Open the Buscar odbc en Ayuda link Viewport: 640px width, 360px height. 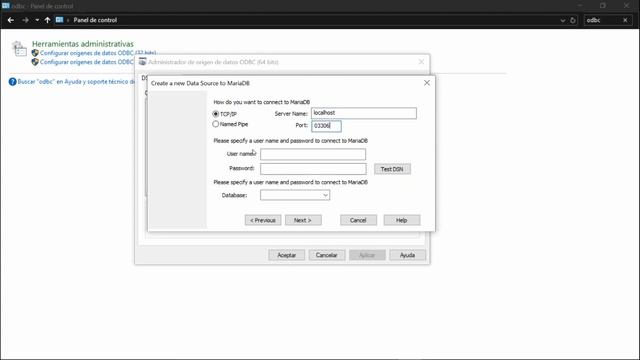pyautogui.click(x=76, y=82)
